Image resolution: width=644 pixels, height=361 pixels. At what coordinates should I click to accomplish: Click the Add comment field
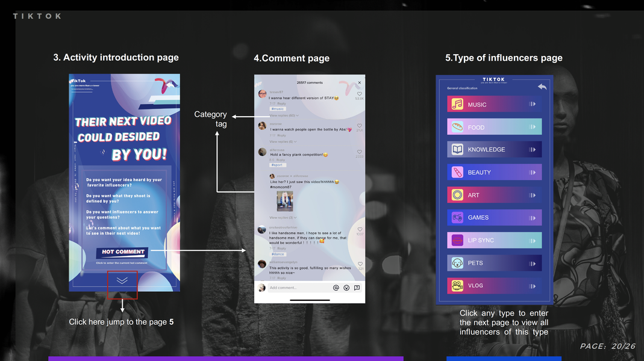pos(299,288)
